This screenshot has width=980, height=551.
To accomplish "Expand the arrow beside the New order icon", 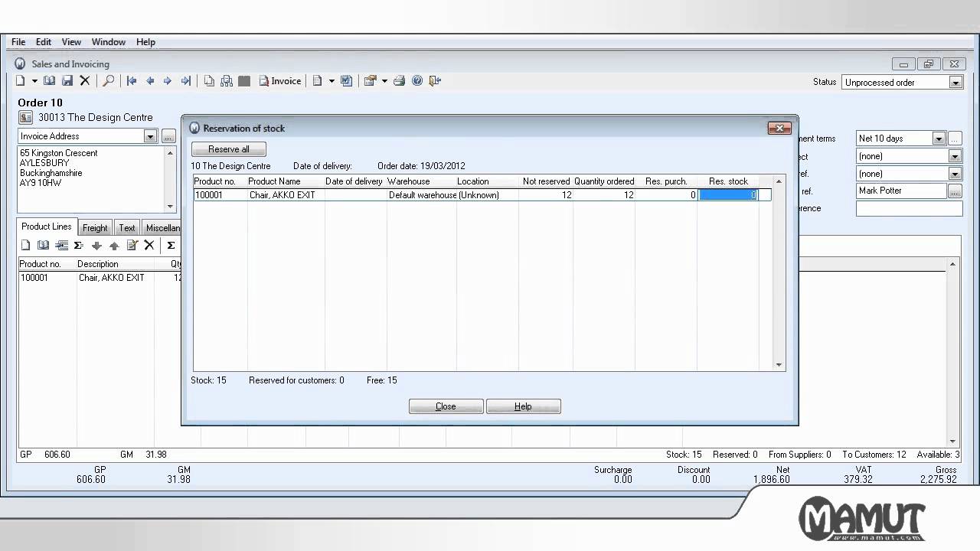I will [34, 80].
